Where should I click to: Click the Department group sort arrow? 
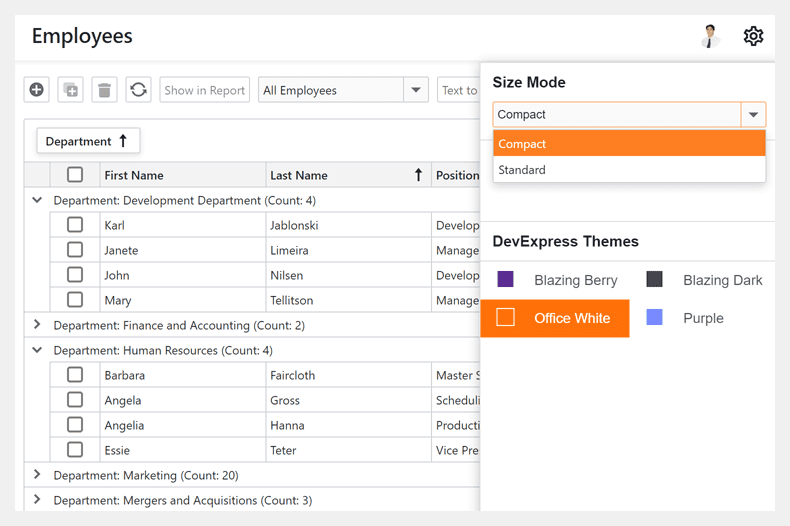[123, 141]
